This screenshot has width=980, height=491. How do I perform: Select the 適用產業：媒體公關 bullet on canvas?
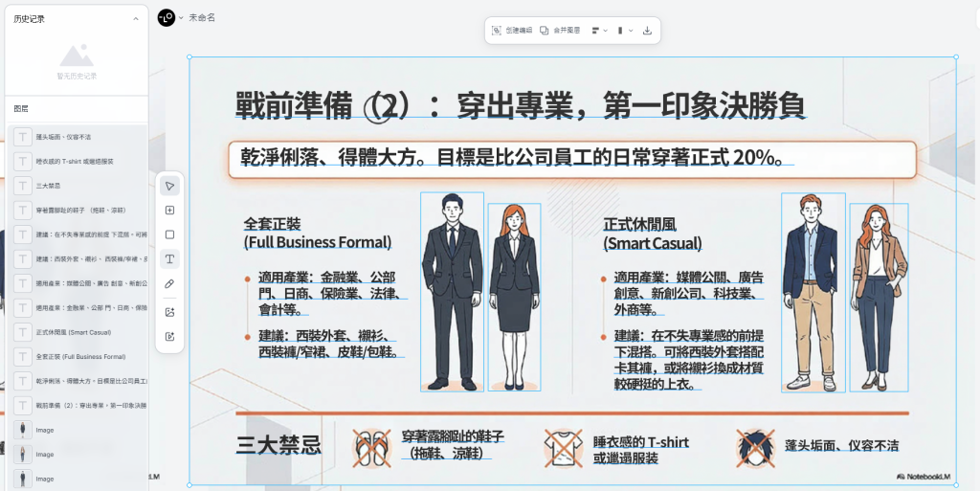(689, 293)
